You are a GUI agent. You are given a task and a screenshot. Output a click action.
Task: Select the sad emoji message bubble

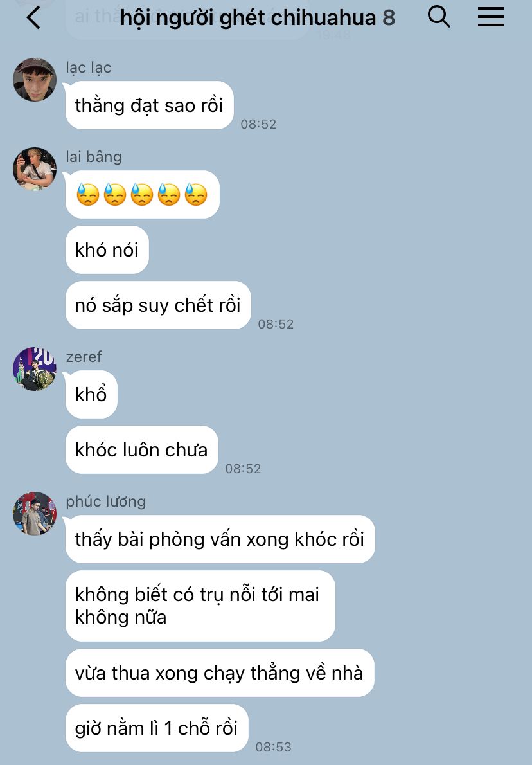[x=143, y=194]
